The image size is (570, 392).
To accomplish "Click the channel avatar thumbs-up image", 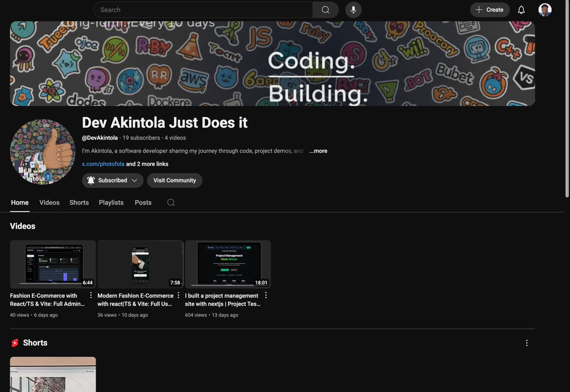I will 43,152.
